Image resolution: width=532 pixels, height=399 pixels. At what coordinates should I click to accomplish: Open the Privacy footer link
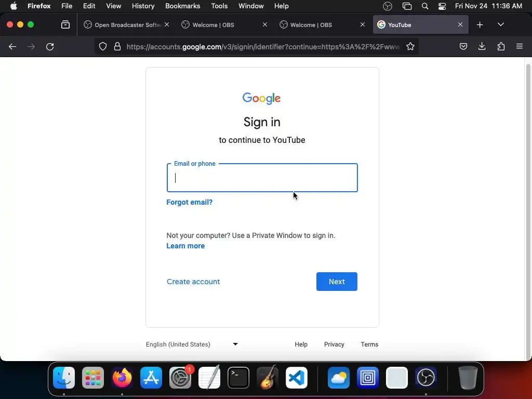334,344
